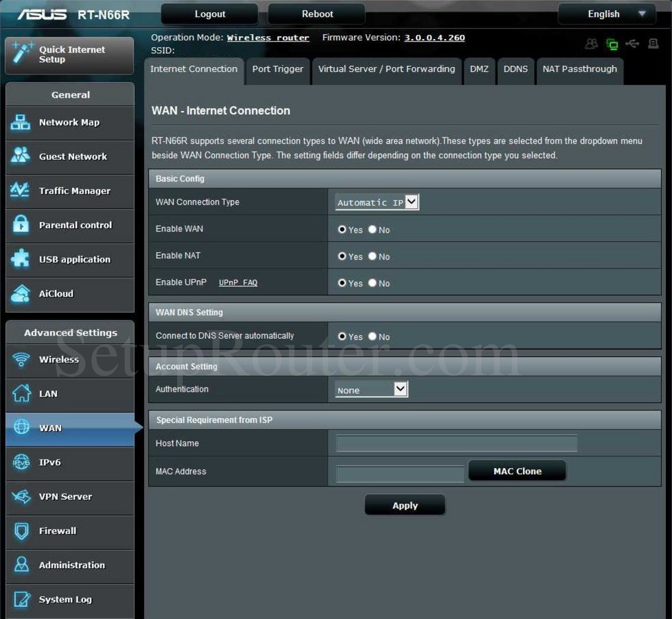Click the Special Requirement from ISP header
The width and height of the screenshot is (672, 619).
404,420
